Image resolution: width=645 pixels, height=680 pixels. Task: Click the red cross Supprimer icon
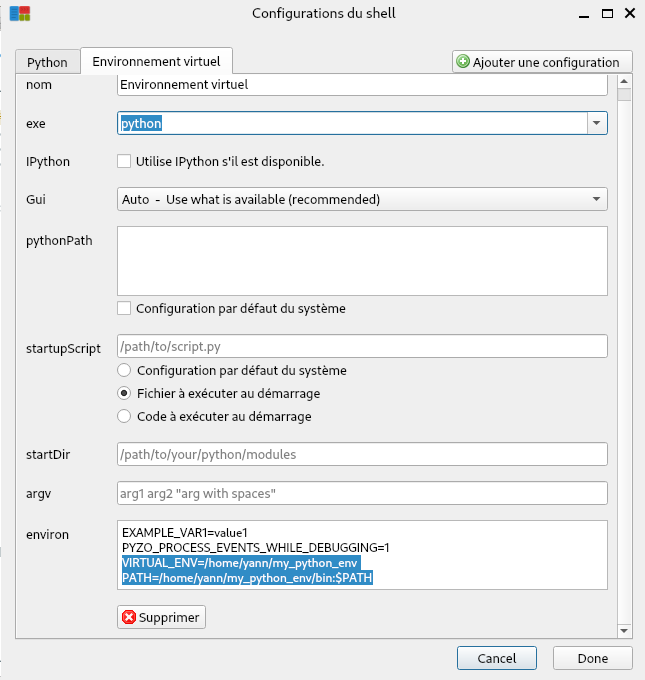tap(129, 617)
